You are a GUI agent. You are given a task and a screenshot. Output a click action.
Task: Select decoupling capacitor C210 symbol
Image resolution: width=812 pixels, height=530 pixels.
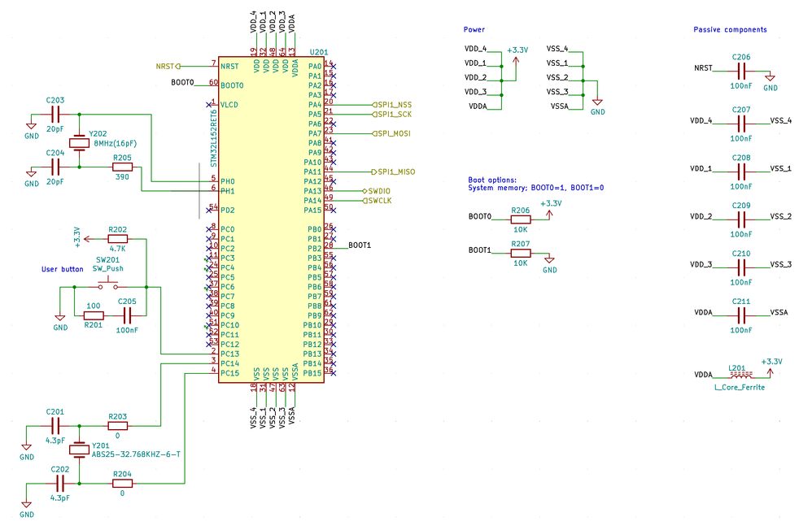pos(741,267)
